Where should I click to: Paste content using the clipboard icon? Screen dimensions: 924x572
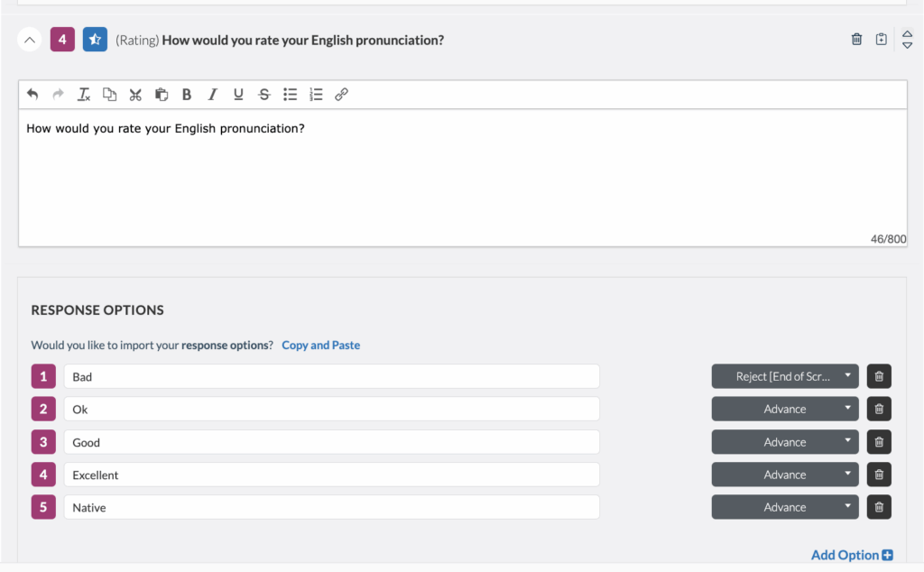pos(161,94)
